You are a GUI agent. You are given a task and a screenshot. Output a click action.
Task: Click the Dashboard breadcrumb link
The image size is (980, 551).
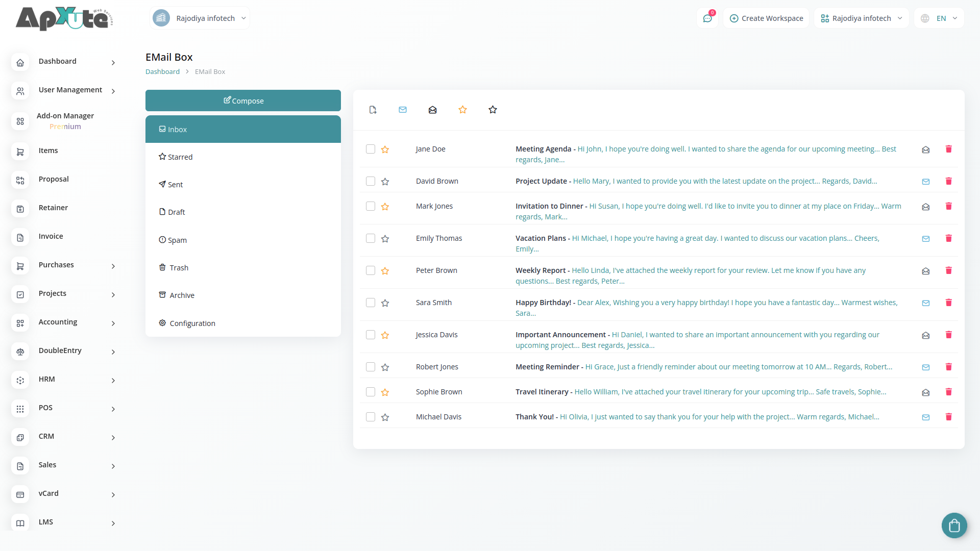162,72
